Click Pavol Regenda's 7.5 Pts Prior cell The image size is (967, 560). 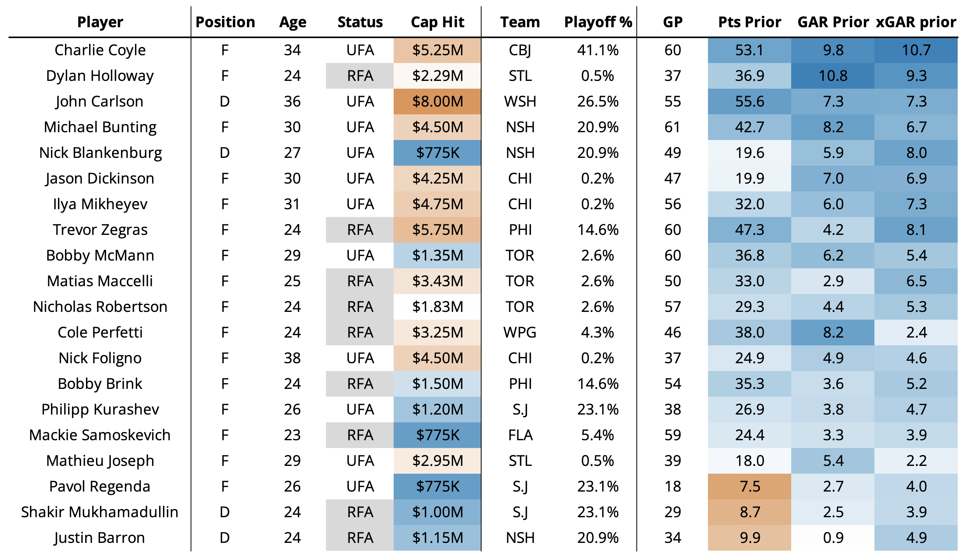(x=750, y=486)
